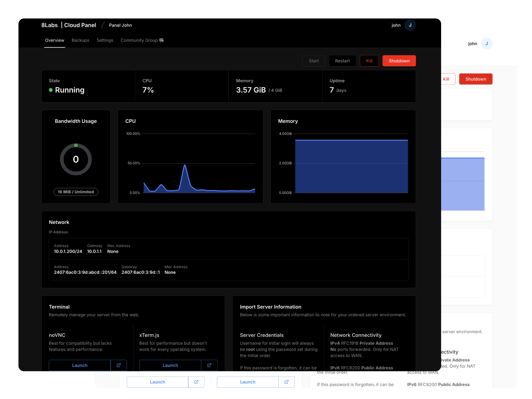Click the J avatar in the dark panel header
The image size is (532, 399).
pyautogui.click(x=410, y=25)
